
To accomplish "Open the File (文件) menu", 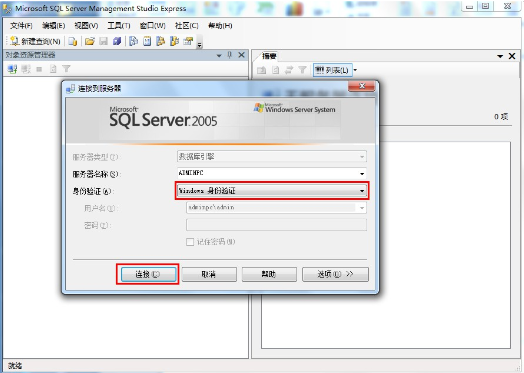I will click(x=21, y=25).
